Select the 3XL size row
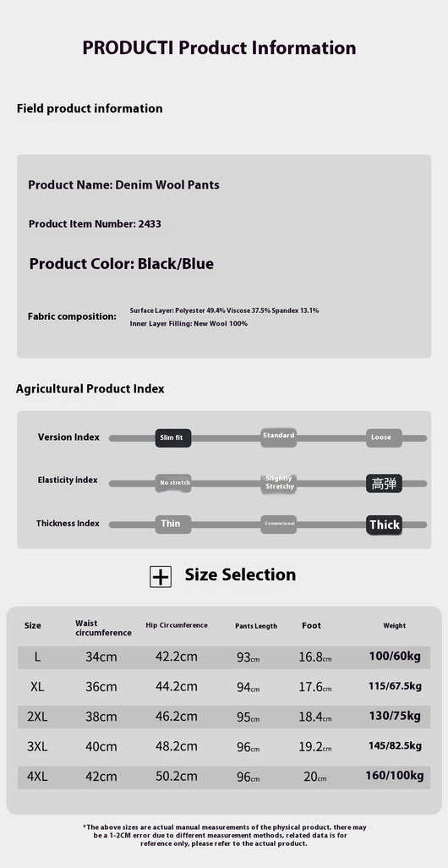This screenshot has height=868, width=448. [x=224, y=747]
